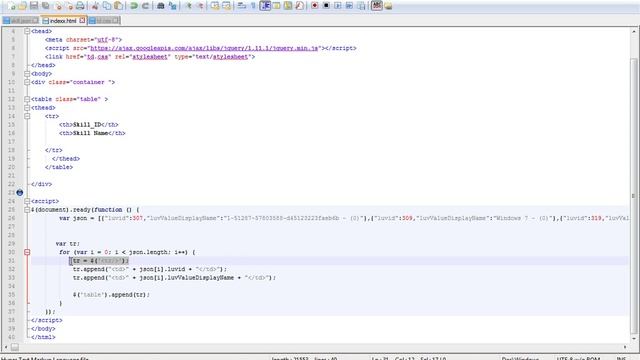The height and width of the screenshot is (360, 640).
Task: Click the horizontal scrollbar thumb
Action: tap(15, 347)
